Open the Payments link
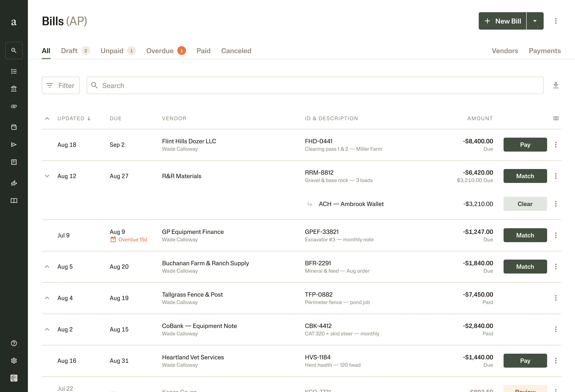This screenshot has width=575, height=392. click(545, 51)
